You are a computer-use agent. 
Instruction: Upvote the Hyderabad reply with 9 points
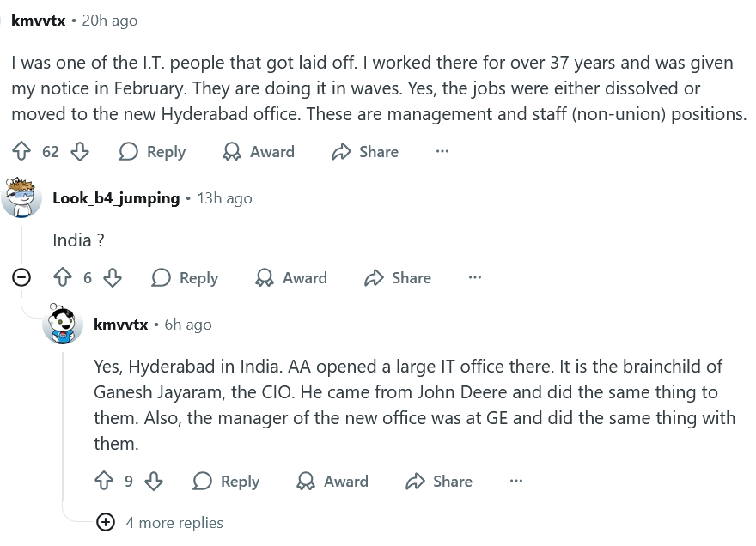[x=105, y=482]
